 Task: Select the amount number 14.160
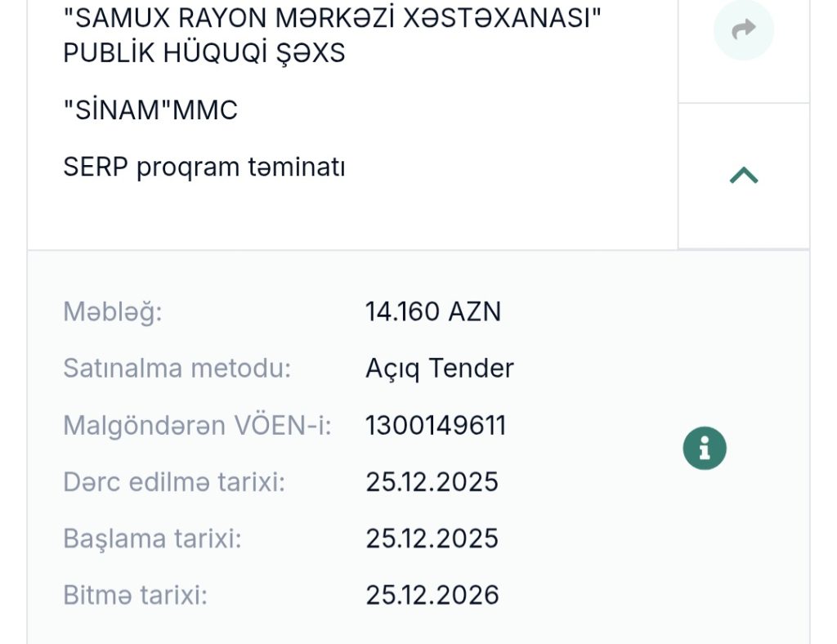401,311
